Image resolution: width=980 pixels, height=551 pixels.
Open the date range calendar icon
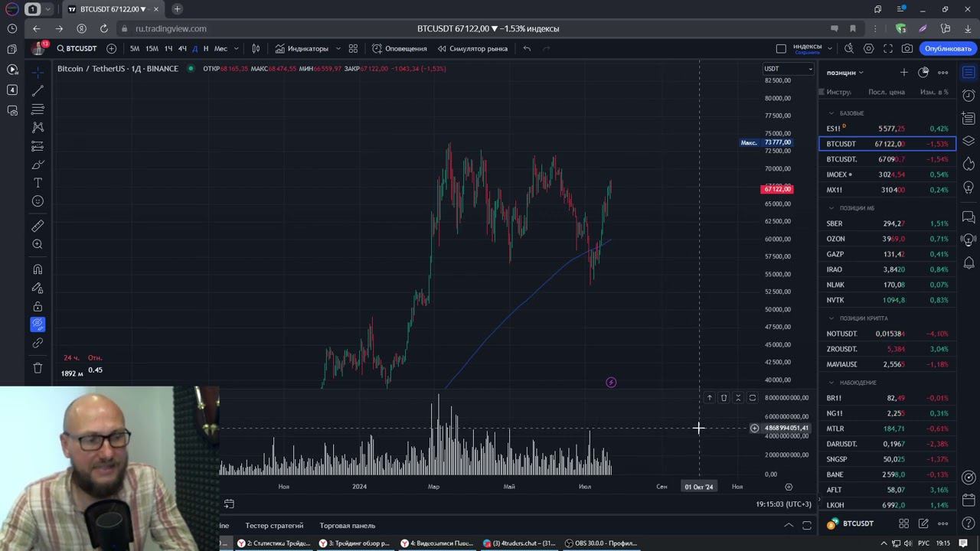(x=229, y=504)
